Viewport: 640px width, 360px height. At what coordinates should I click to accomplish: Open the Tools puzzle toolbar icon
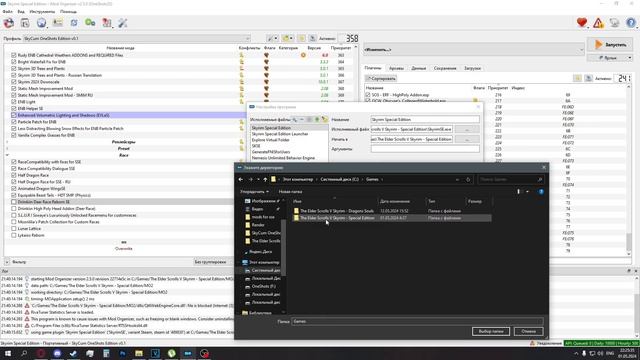click(107, 23)
